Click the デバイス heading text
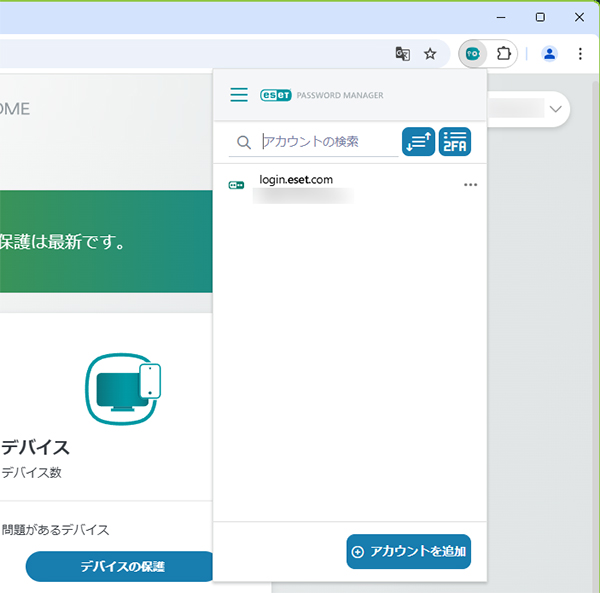 click(x=35, y=447)
